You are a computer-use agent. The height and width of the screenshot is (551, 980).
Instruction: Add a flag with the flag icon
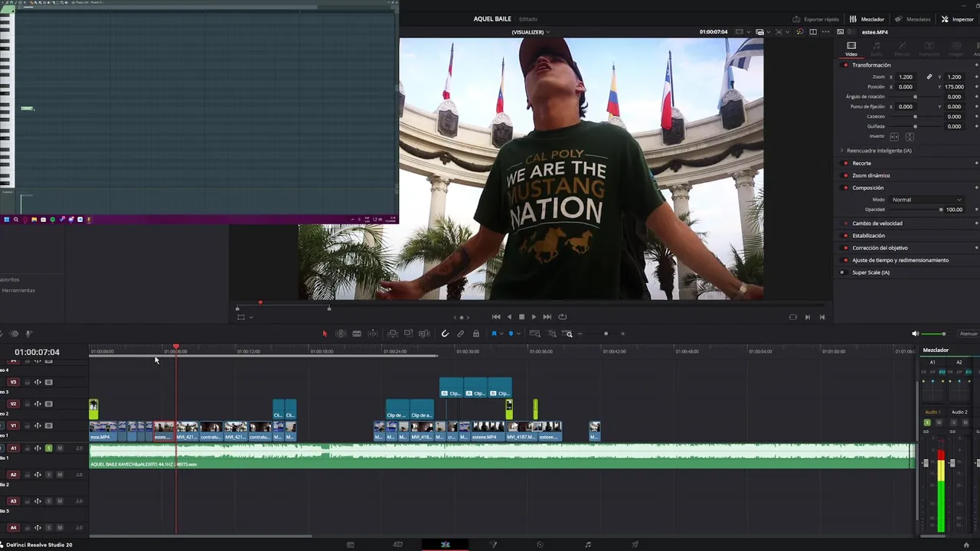494,334
